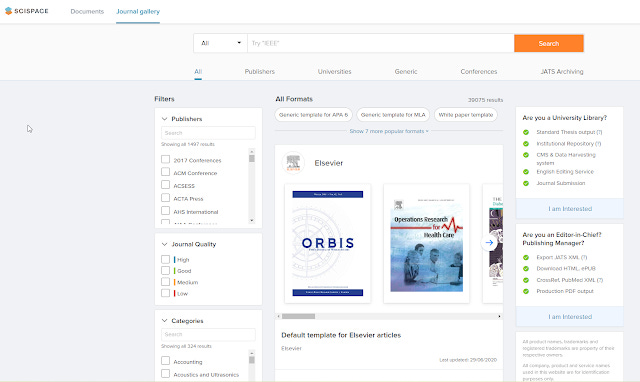Viewport: 640px width, 382px height.
Task: Click the blue next-arrow carousel button
Action: click(x=489, y=243)
